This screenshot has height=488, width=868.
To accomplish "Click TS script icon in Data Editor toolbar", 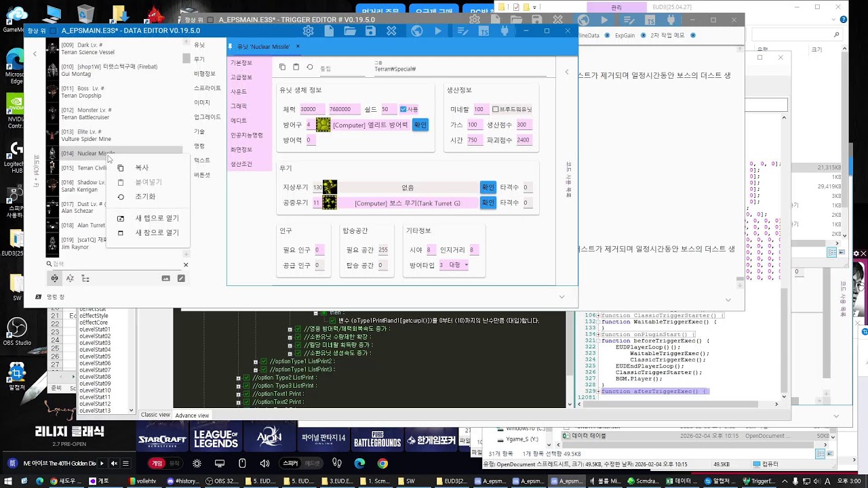I will coord(484,31).
